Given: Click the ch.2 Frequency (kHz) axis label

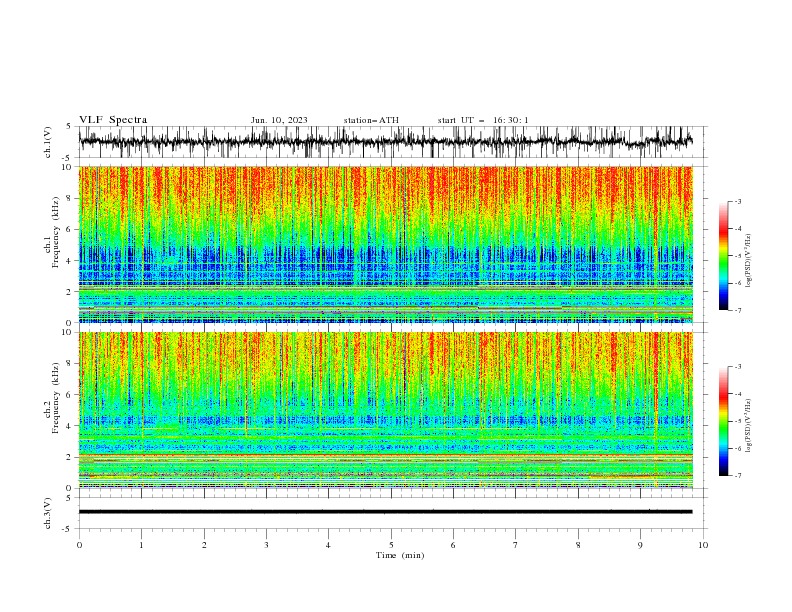Looking at the screenshot, I should tap(52, 398).
